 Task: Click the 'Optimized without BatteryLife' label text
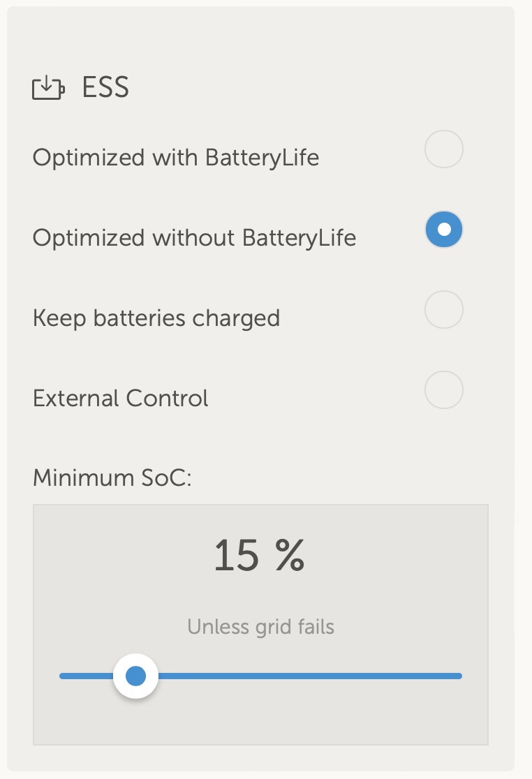click(x=194, y=238)
